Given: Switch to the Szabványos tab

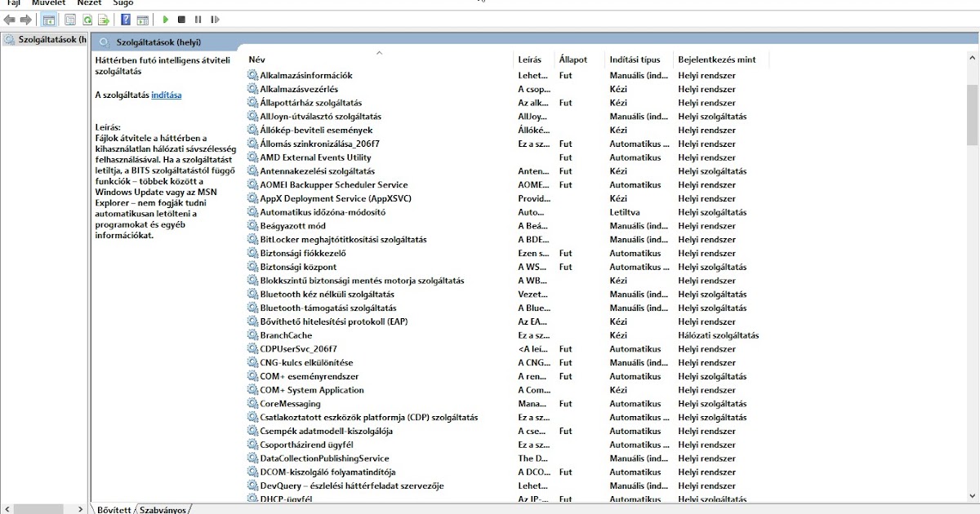Looking at the screenshot, I should (162, 509).
